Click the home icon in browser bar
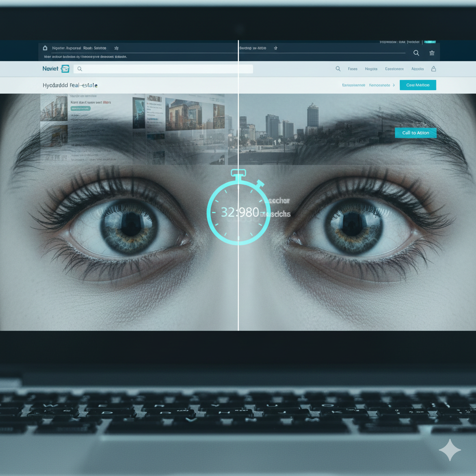The width and height of the screenshot is (476, 476). [45, 48]
